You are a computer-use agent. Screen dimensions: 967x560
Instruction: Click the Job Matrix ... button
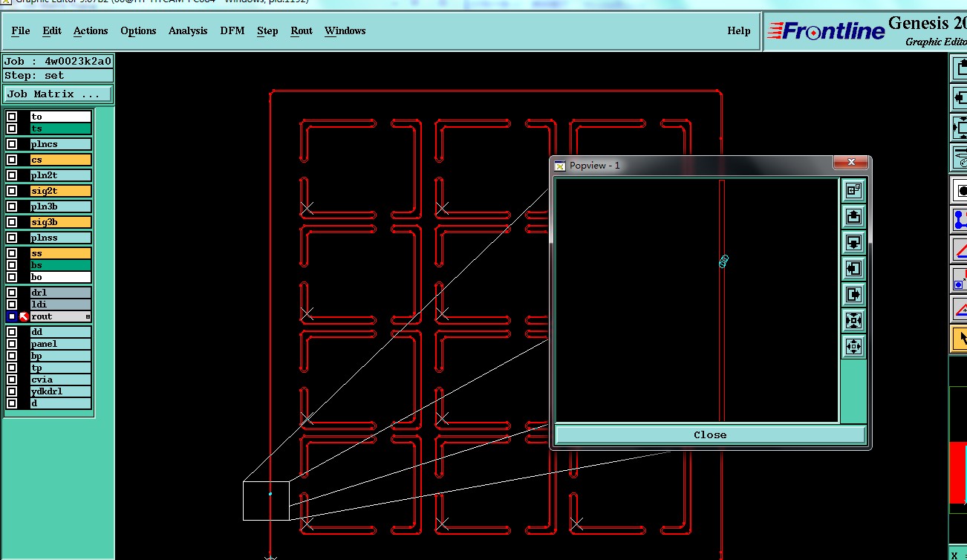58,94
